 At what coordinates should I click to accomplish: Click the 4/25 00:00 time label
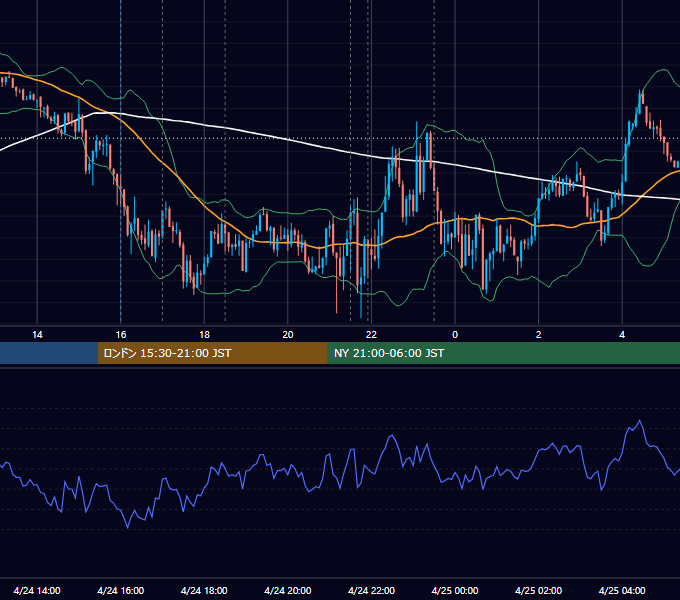tap(455, 590)
